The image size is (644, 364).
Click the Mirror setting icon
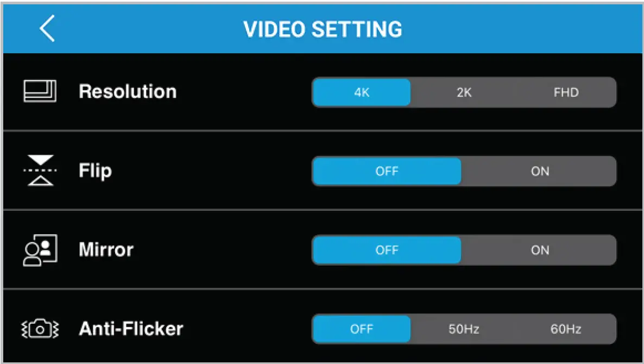[x=40, y=250]
